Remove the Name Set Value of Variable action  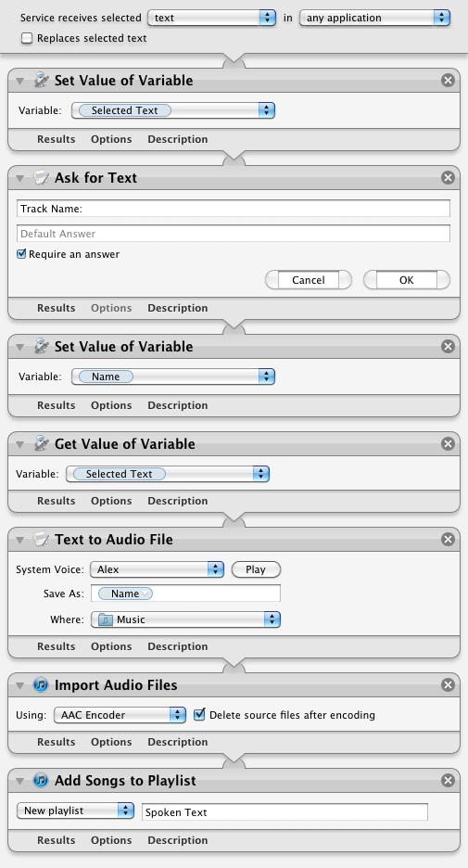click(x=449, y=347)
